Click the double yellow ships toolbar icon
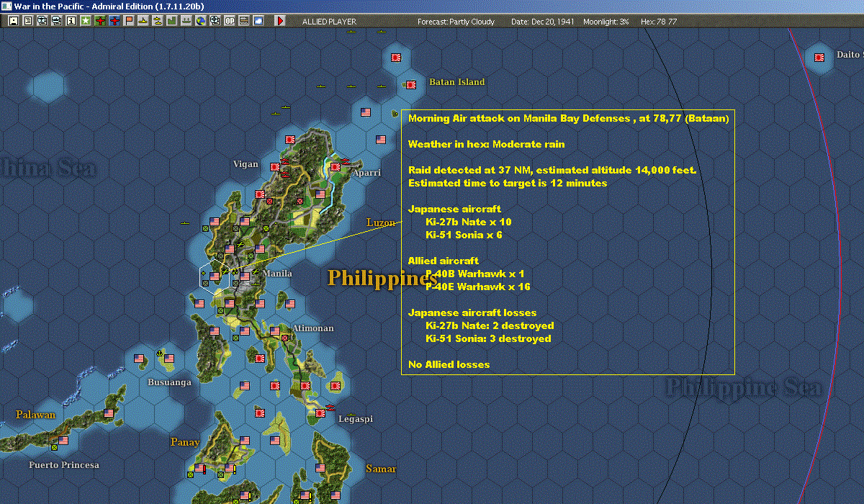 (x=157, y=21)
